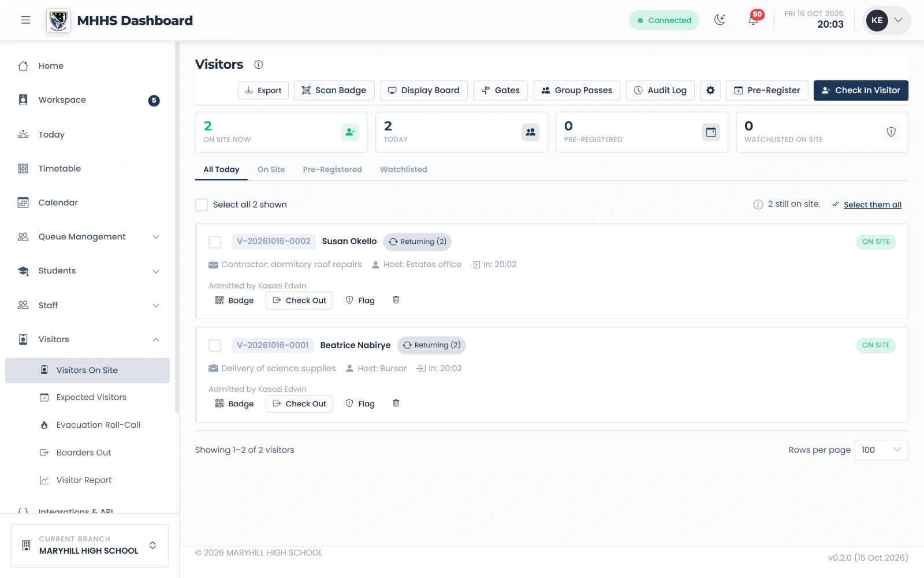Viewport: 924px width, 578px height.
Task: Collapse the Visitors sidebar section
Action: click(x=89, y=339)
